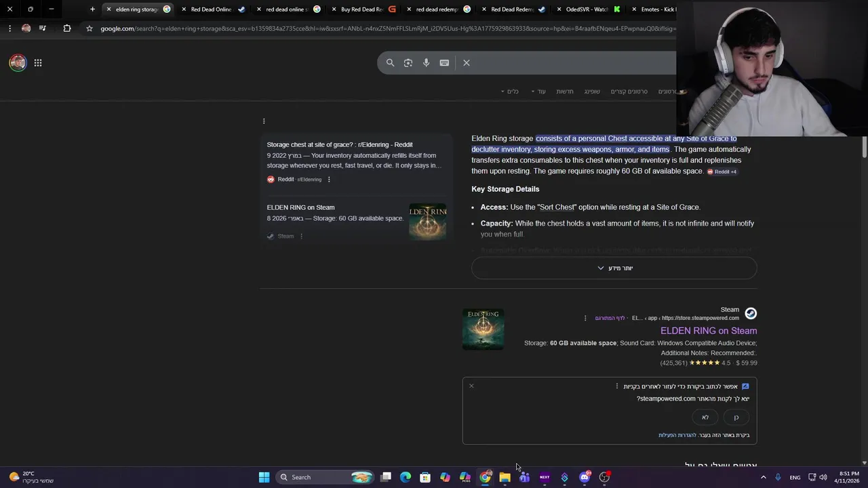Click the Elden Ring thumbnail in the source card
The image size is (868, 488).
point(427,222)
